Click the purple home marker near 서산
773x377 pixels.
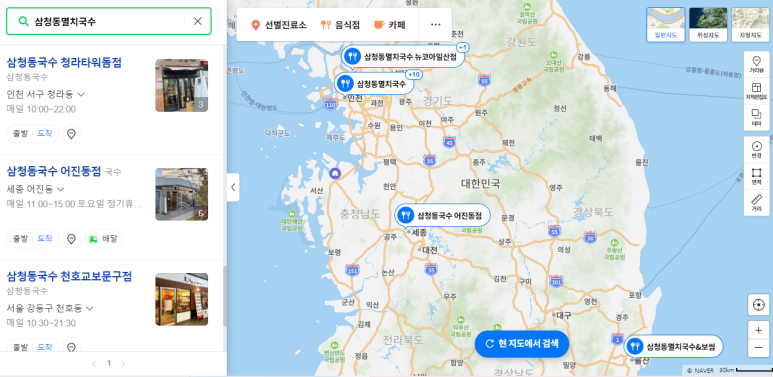pyautogui.click(x=334, y=173)
